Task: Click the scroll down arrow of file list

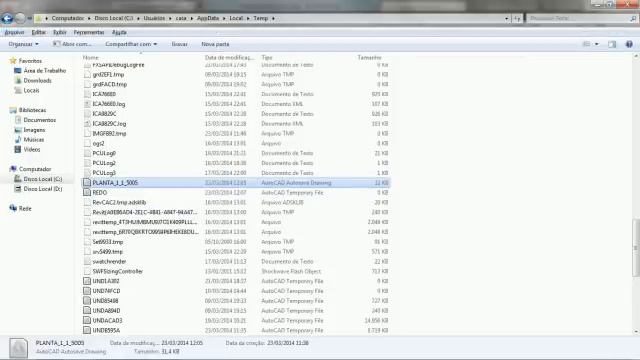Action: pos(636,332)
